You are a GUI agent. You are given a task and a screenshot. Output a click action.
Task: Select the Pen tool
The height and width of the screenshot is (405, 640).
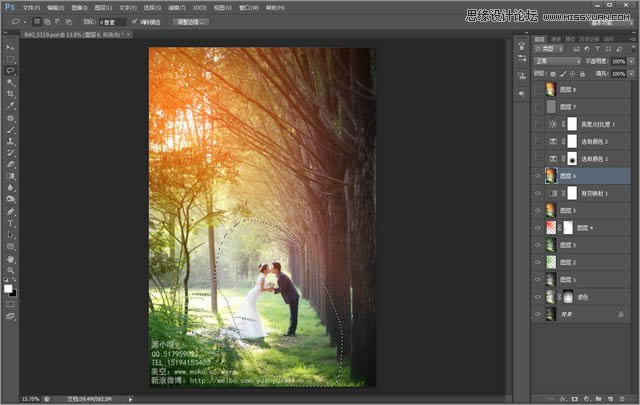pos(11,212)
